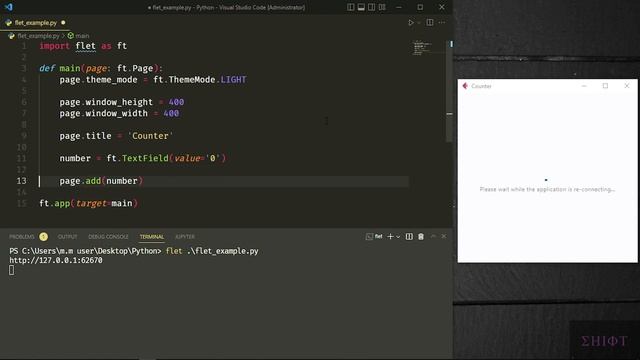Switch to the Output tab

[67, 237]
